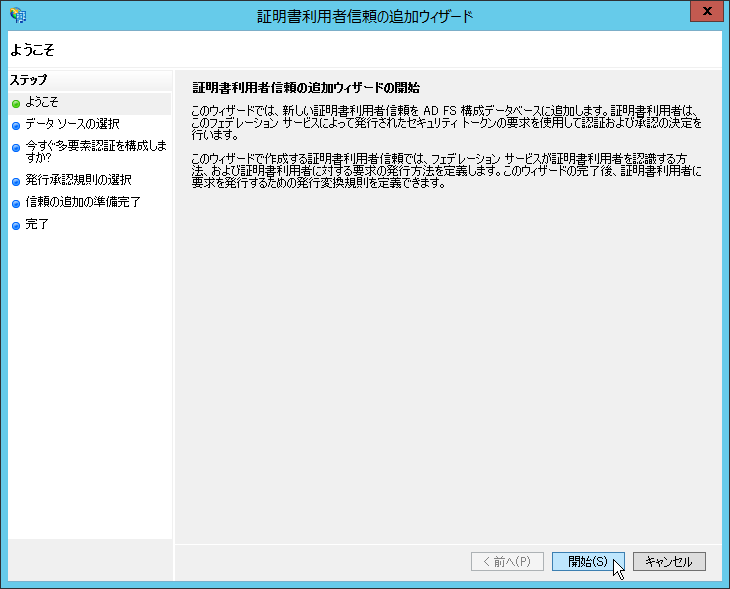Select the ようこそ step in sidebar

click(x=89, y=102)
